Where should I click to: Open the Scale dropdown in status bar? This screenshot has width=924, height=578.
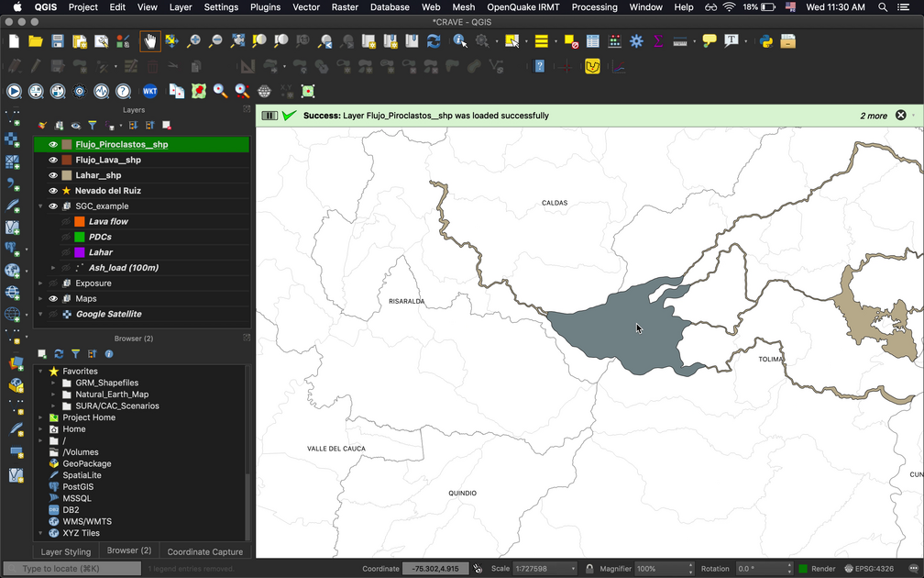click(574, 569)
